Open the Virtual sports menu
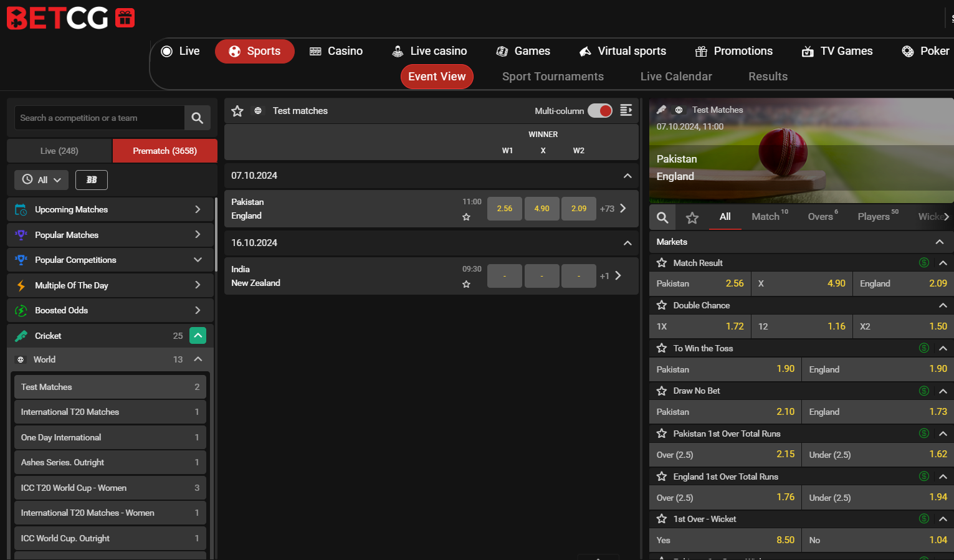 622,51
